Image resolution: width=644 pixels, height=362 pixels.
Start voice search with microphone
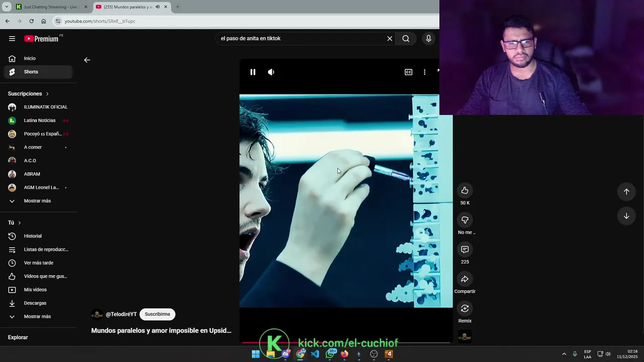tap(429, 39)
